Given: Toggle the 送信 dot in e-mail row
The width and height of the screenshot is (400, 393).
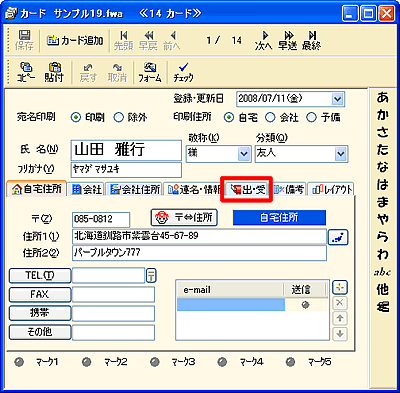Looking at the screenshot, I should click(x=305, y=305).
